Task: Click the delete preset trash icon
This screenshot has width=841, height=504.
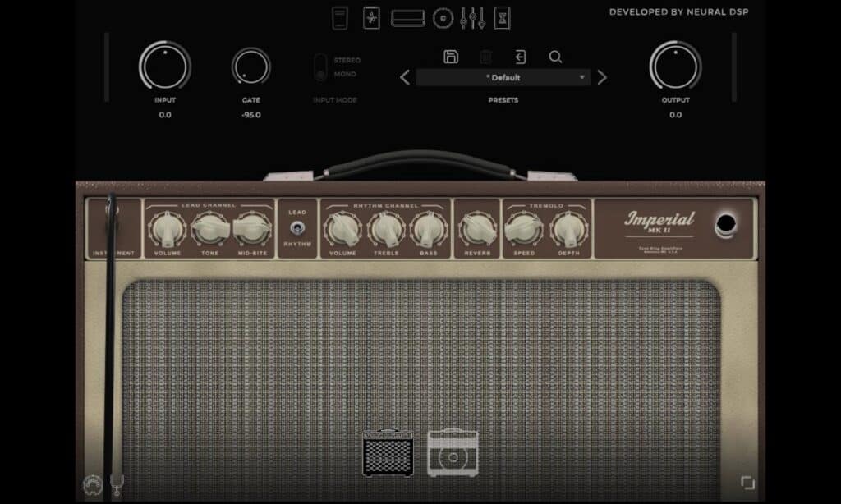Action: pyautogui.click(x=486, y=57)
